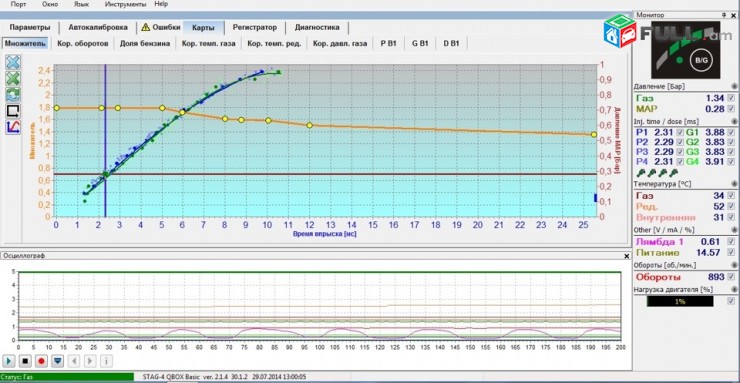Switch to the Параметры tab
The image size is (740, 383).
point(30,27)
